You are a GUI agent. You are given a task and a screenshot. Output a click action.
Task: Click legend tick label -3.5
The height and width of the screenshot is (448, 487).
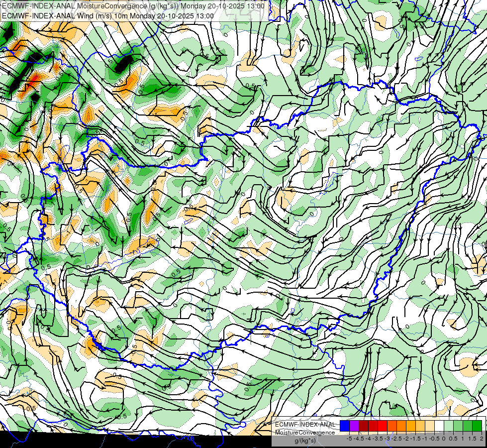pos(378,439)
